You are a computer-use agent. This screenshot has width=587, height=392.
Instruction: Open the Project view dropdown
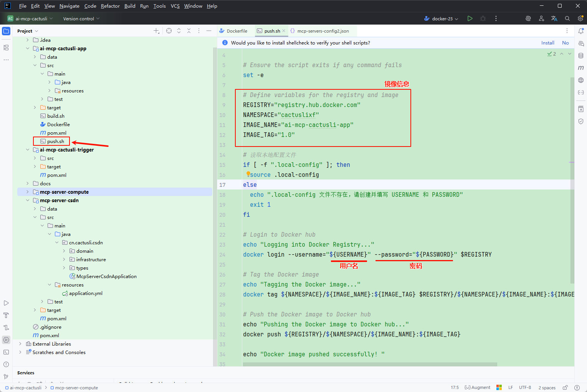tap(28, 31)
